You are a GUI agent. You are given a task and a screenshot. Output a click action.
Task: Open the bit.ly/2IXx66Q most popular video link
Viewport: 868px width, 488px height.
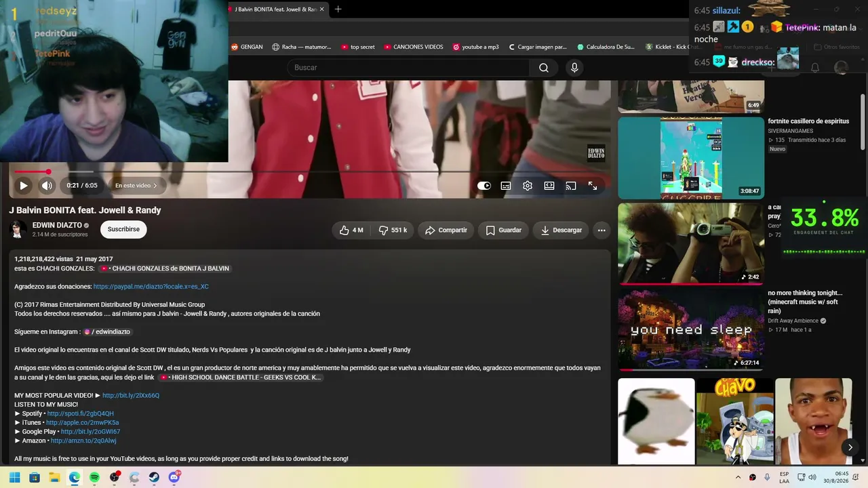click(x=131, y=396)
